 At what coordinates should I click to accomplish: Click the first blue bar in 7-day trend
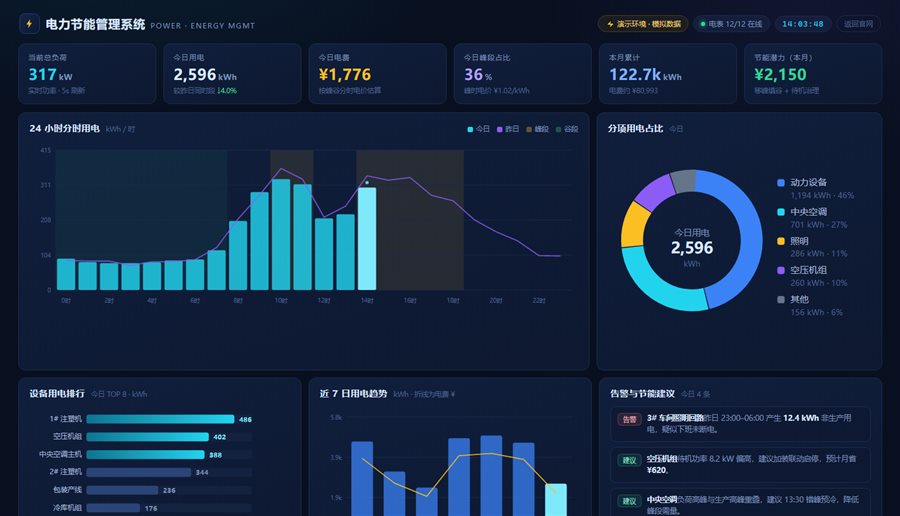(362, 479)
